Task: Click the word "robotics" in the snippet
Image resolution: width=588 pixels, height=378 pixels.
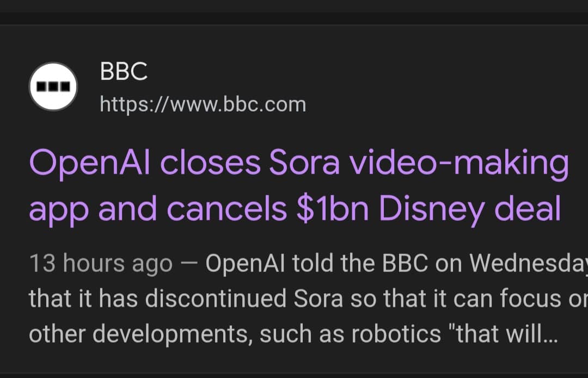Action: click(x=396, y=334)
